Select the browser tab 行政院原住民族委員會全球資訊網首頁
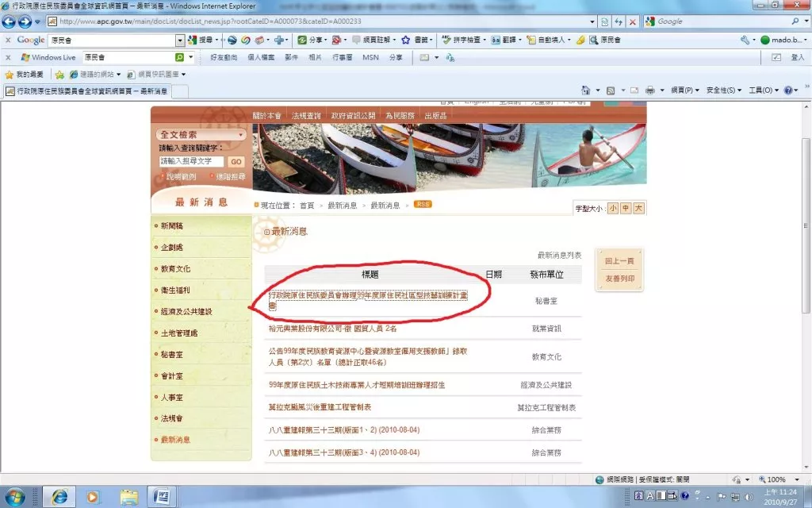The height and width of the screenshot is (508, 812). point(86,91)
